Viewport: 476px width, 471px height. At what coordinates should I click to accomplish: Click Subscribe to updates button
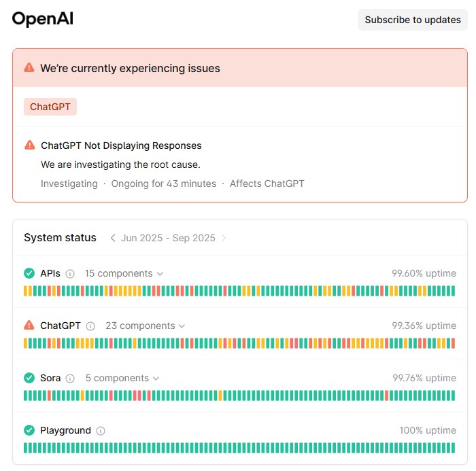(x=413, y=20)
